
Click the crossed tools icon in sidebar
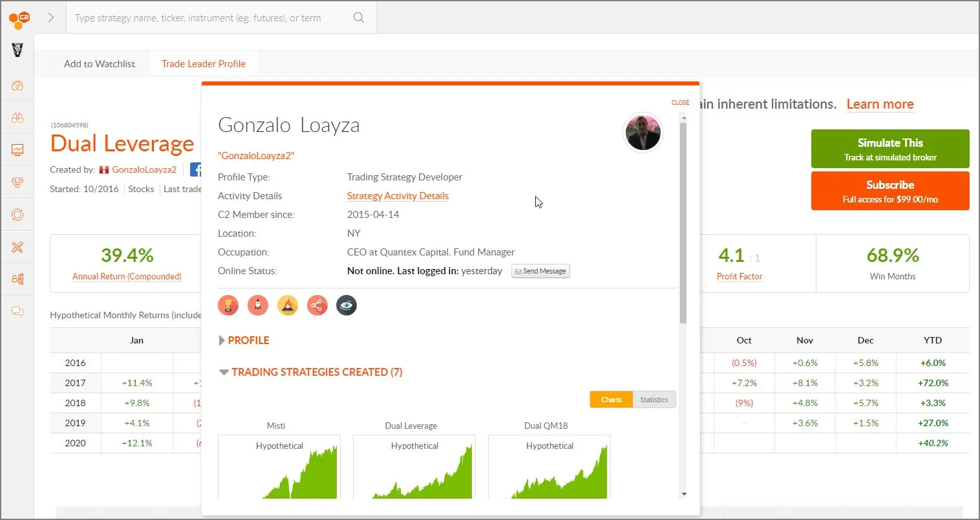[x=18, y=246]
